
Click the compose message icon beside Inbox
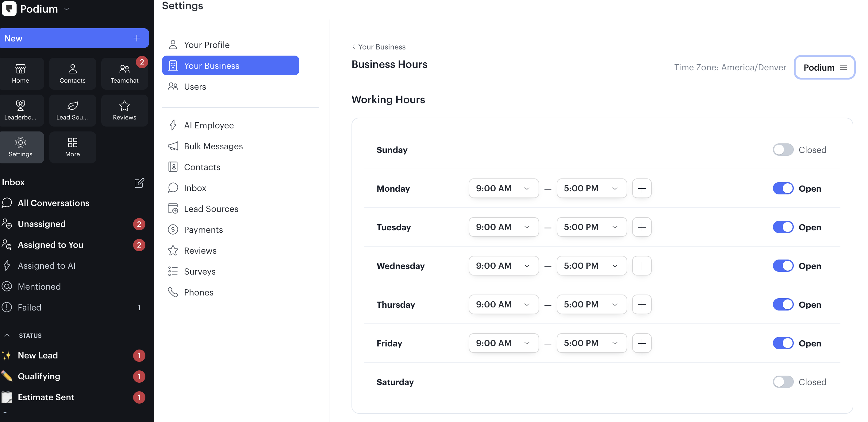[x=139, y=182]
